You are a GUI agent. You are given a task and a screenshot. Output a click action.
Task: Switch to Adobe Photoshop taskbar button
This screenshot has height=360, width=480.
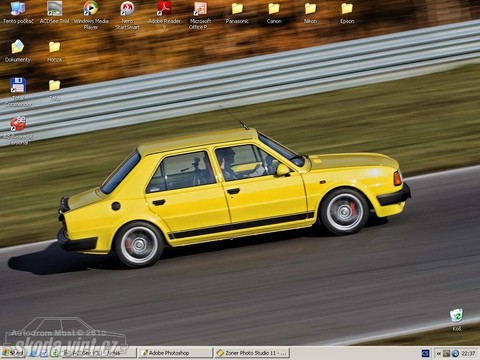click(x=175, y=353)
